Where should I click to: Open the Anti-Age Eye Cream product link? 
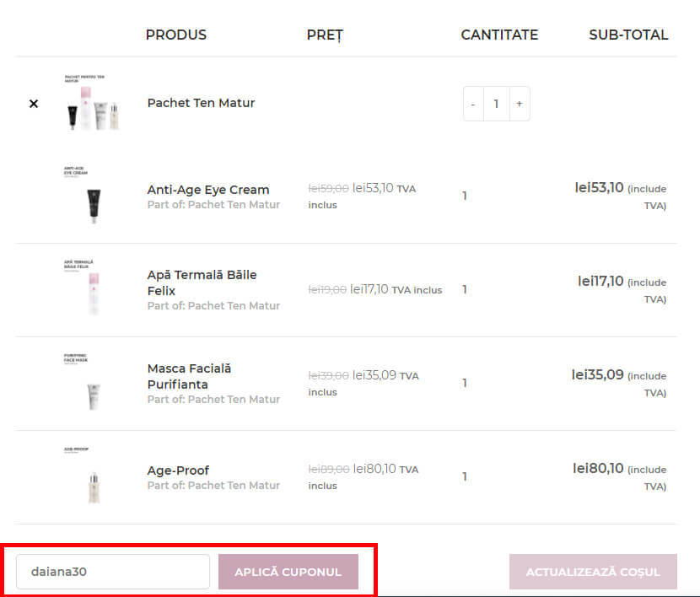(208, 190)
